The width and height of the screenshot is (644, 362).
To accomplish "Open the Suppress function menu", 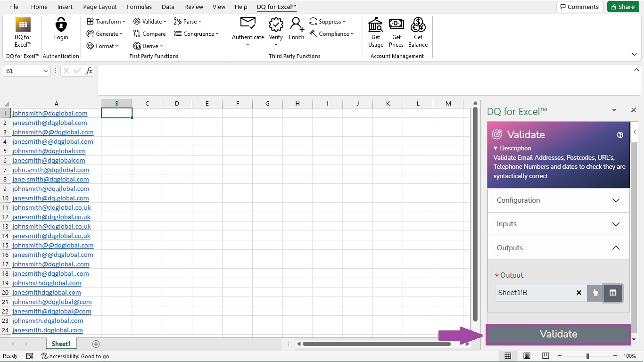I will tap(328, 21).
